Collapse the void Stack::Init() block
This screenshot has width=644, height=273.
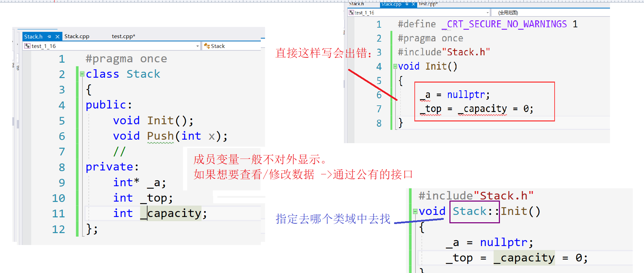coord(415,211)
